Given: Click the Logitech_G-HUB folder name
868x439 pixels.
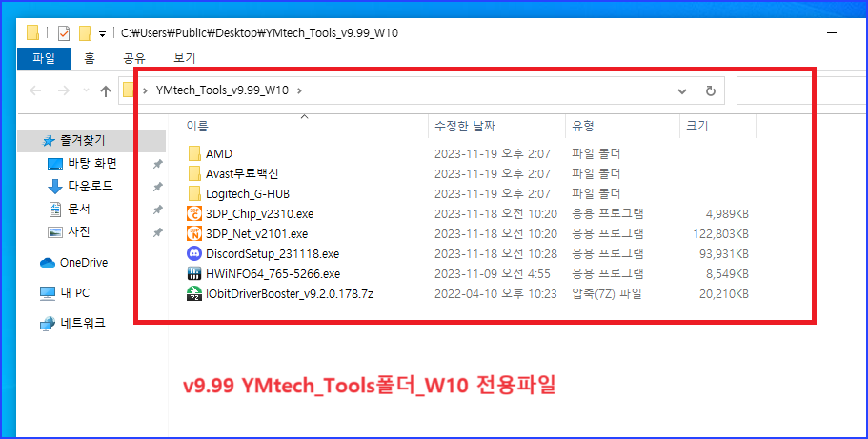Looking at the screenshot, I should click(x=248, y=193).
